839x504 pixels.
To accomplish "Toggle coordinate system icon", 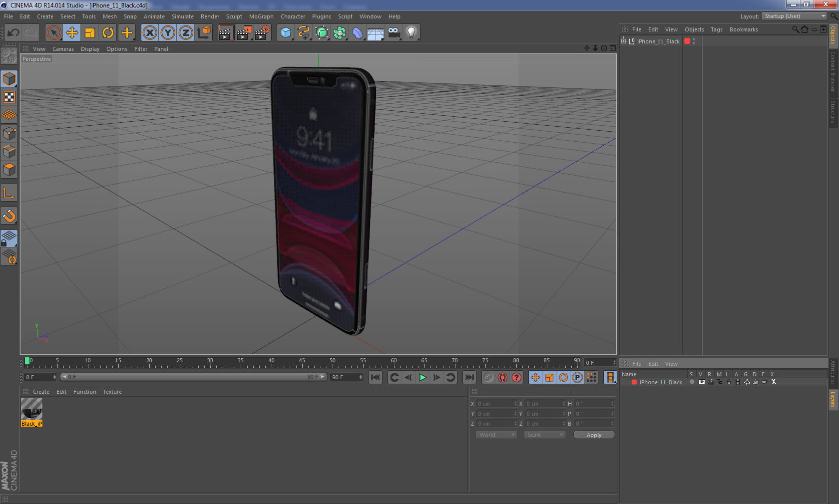I will tap(204, 33).
